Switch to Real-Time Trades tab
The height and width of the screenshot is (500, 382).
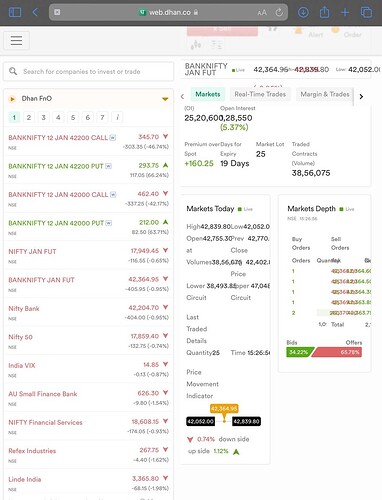pos(260,94)
